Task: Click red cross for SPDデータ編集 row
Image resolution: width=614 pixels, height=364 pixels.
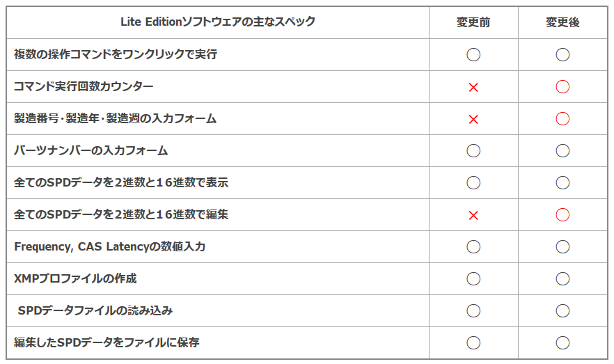Action: click(473, 215)
